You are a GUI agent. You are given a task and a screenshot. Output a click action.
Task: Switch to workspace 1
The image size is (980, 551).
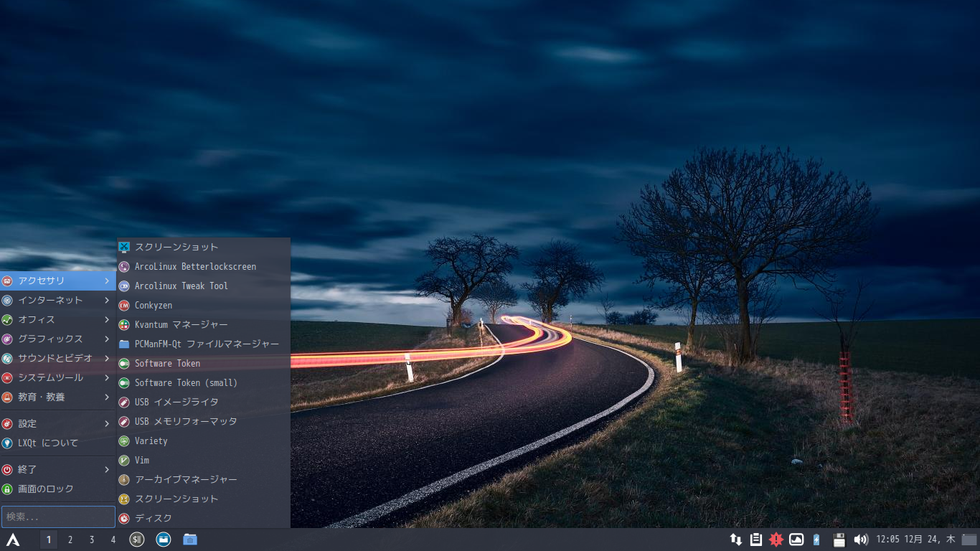tap(49, 540)
